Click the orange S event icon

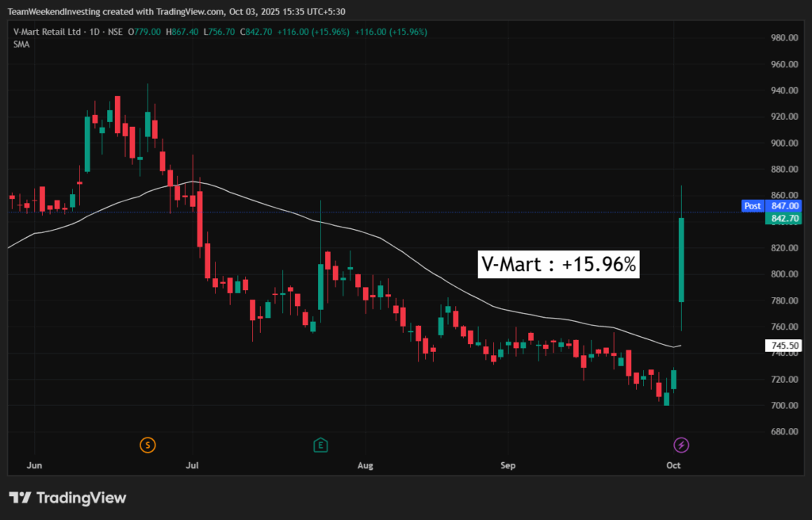coord(147,445)
